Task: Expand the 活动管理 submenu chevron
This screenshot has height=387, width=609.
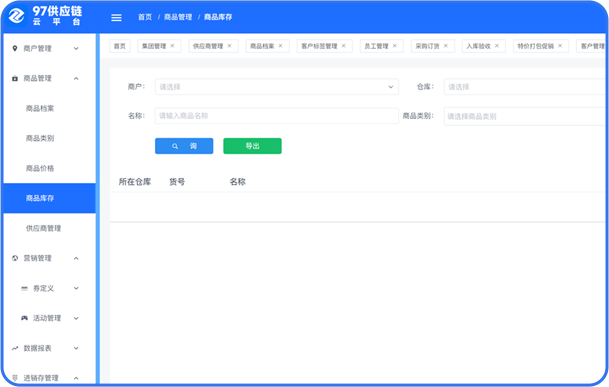Action: coord(76,318)
